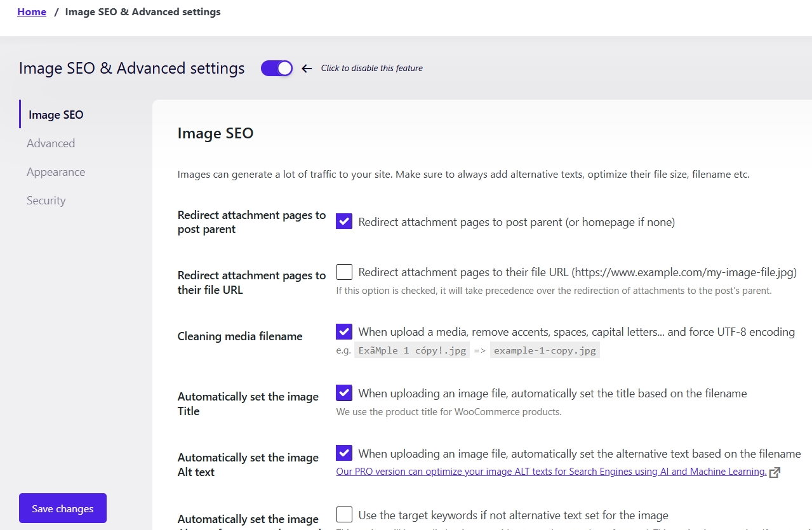Image resolution: width=812 pixels, height=530 pixels.
Task: Go to the Security sidebar tab
Action: tap(46, 201)
